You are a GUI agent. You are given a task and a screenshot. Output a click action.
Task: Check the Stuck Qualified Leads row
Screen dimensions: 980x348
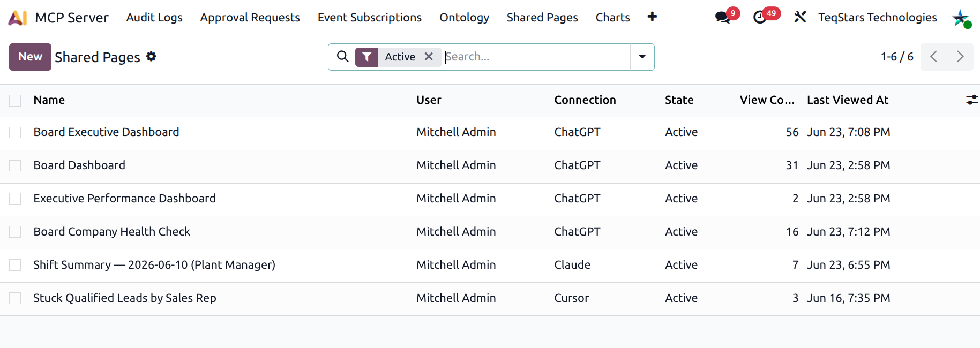pos(15,298)
